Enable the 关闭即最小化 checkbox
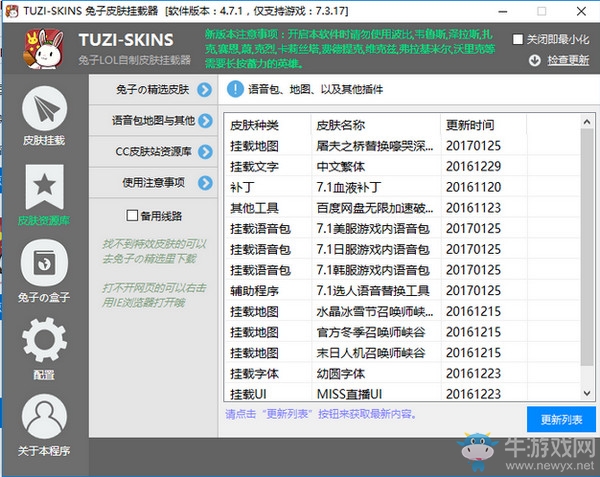The image size is (600, 477). (x=518, y=39)
